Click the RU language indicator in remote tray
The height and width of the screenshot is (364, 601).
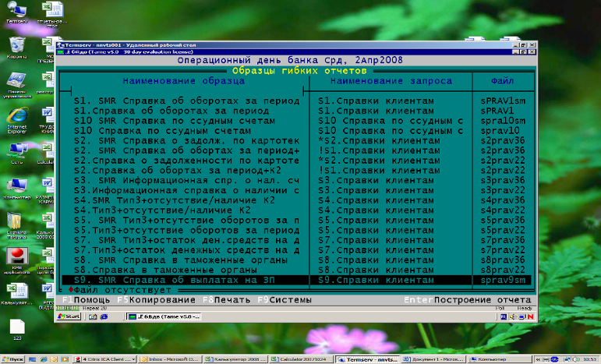(504, 316)
